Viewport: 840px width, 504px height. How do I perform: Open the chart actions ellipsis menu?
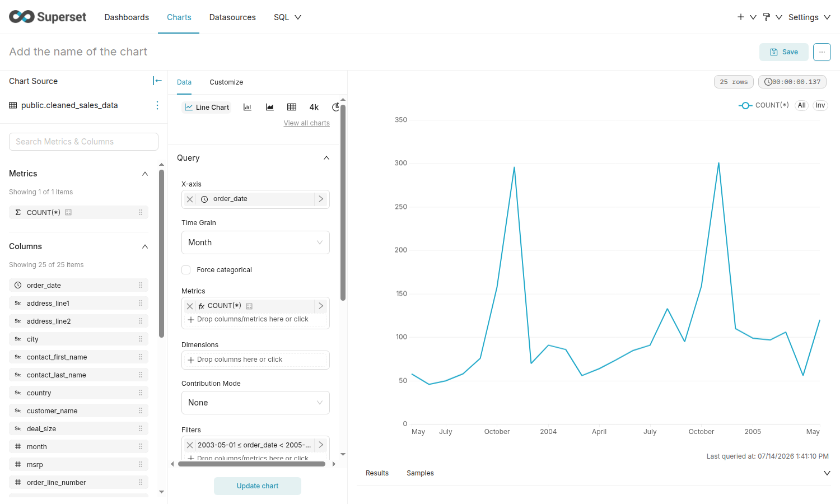pos(822,52)
